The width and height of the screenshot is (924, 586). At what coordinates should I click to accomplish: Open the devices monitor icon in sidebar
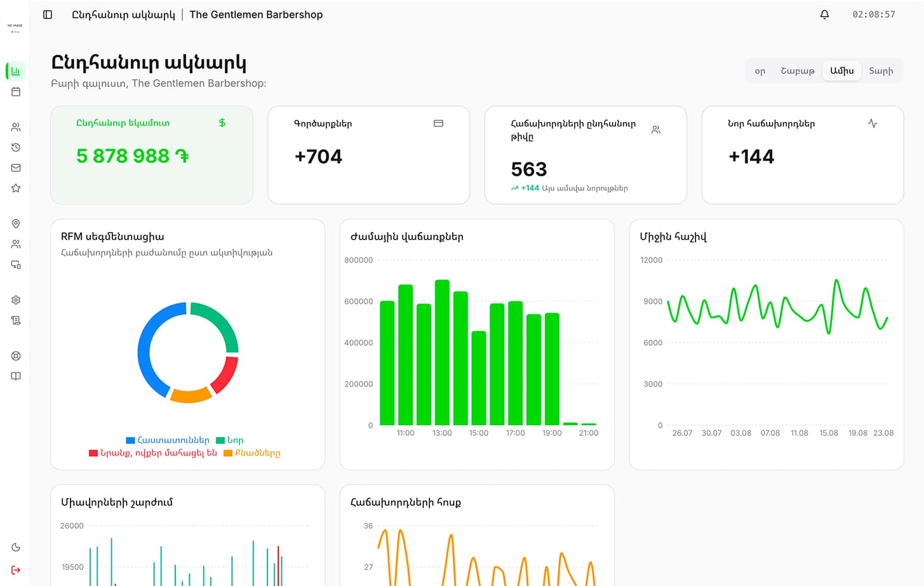click(16, 264)
